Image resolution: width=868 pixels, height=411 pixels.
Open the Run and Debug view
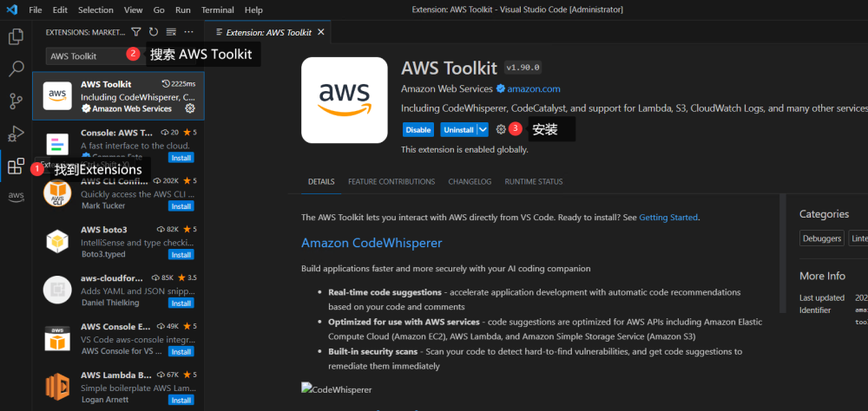[16, 134]
